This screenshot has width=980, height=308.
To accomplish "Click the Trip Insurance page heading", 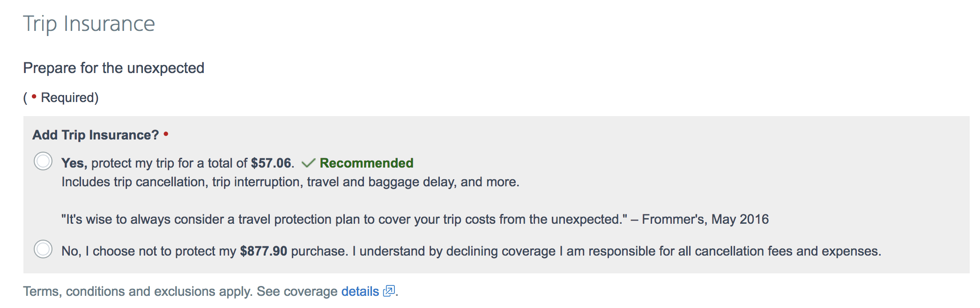I will tap(89, 24).
